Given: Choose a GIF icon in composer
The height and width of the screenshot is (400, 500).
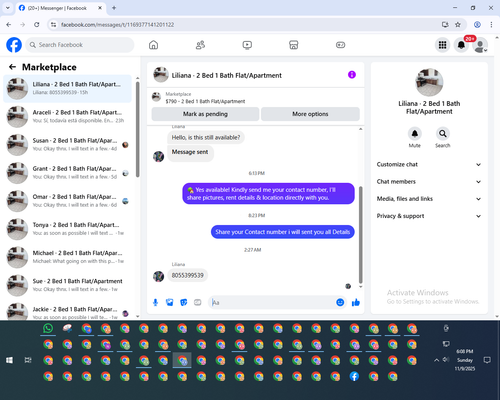Looking at the screenshot, I should point(198,302).
